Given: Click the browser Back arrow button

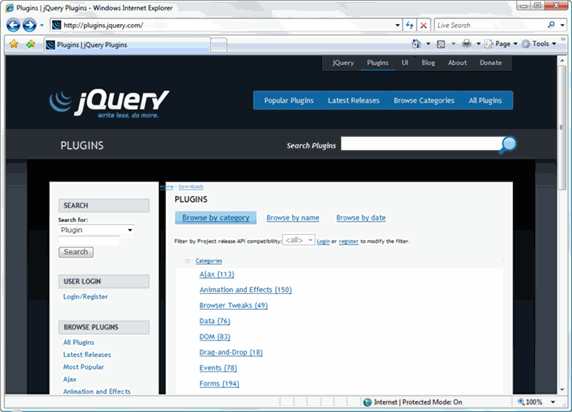Looking at the screenshot, I should tap(13, 25).
